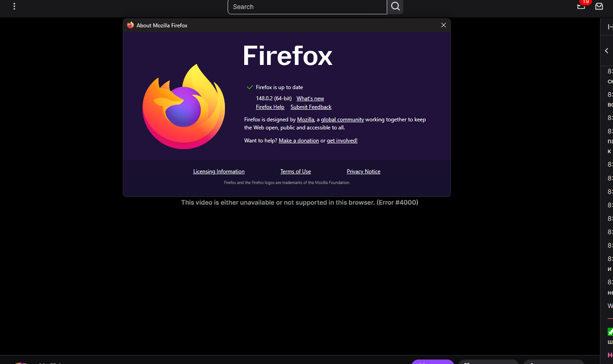Collapse the chat panel using the arrow-bar icon
Screen dimensions: 613x364
610,27
